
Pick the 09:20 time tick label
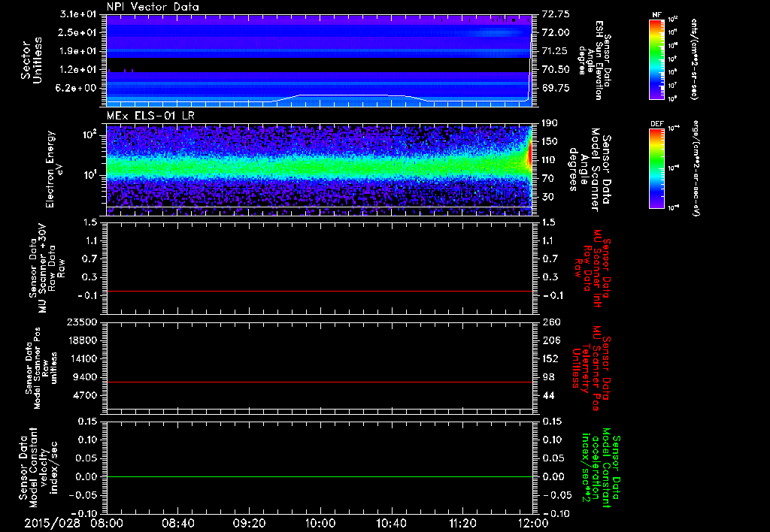point(250,522)
